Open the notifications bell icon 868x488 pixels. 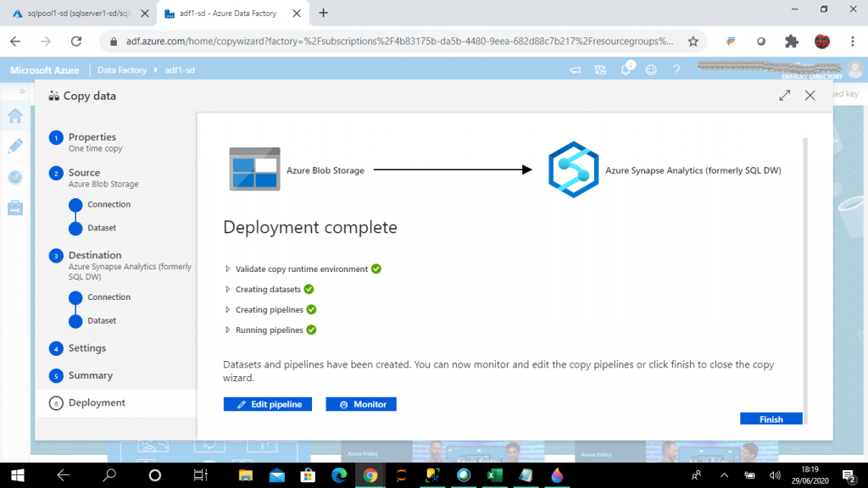(626, 69)
